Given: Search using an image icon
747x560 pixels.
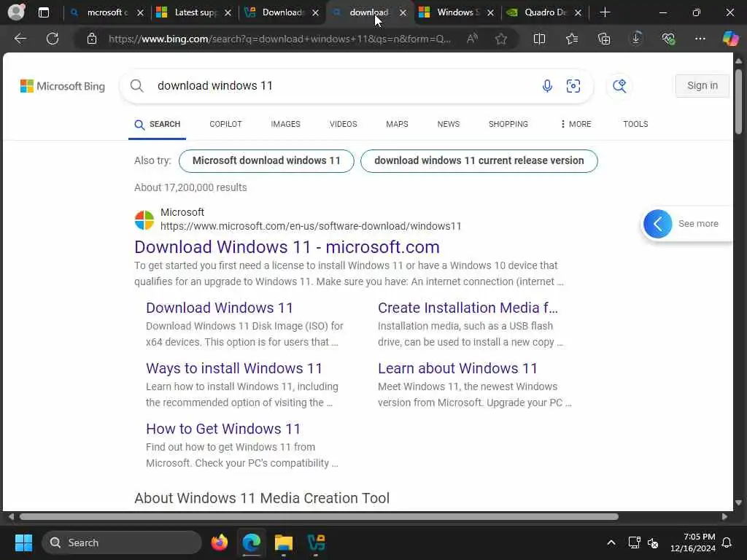Looking at the screenshot, I should [573, 86].
